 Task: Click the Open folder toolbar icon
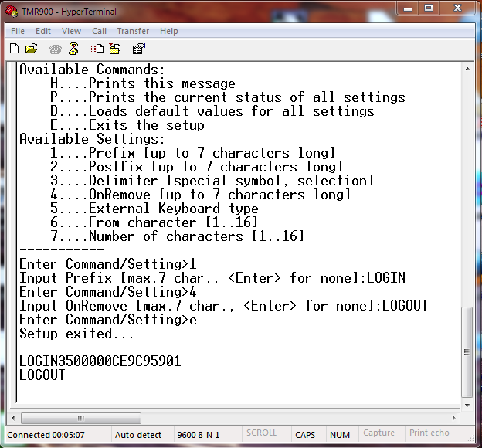point(32,49)
